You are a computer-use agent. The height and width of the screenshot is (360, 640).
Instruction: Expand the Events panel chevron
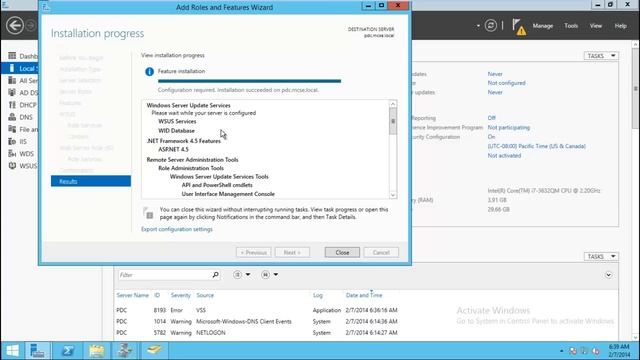pyautogui.click(x=608, y=275)
